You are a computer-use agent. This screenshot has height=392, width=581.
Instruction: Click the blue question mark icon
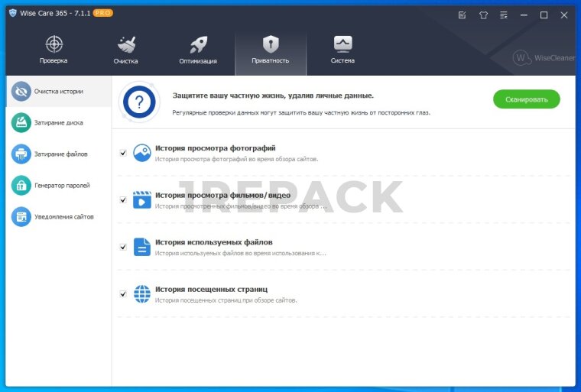[x=139, y=102]
